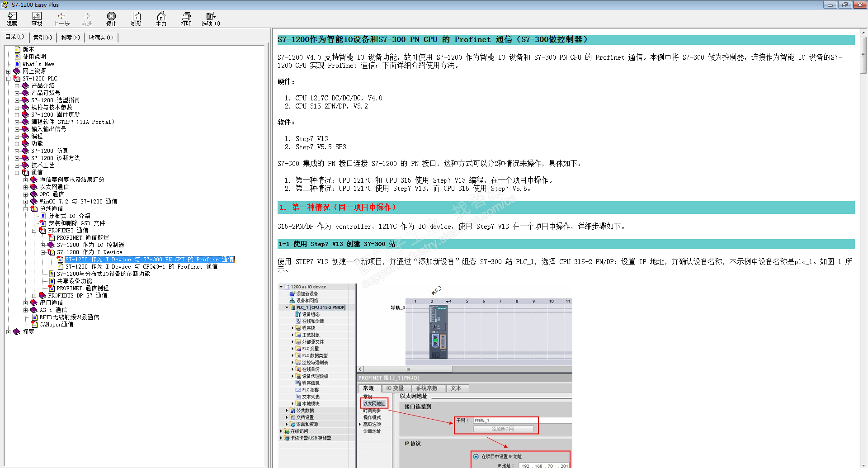Expand the WinCC 7.2 与 S7-1200 通信 node

click(x=26, y=202)
